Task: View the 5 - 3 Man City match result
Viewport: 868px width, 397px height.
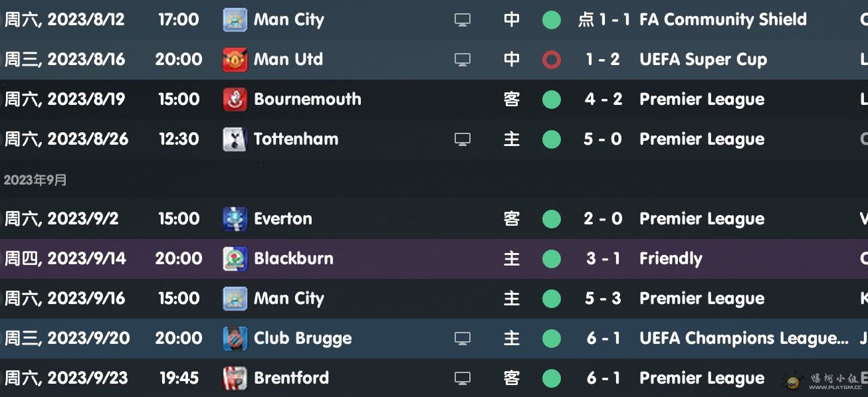Action: tap(602, 299)
